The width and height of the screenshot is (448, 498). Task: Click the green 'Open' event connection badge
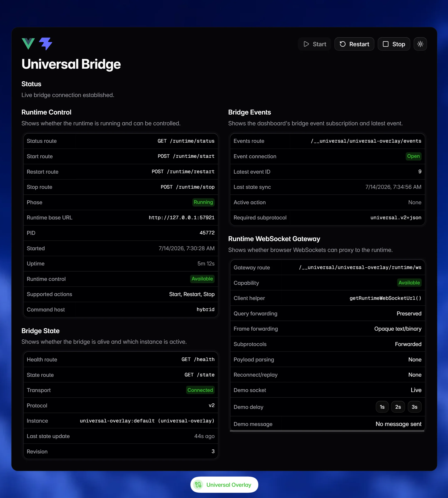(x=413, y=156)
